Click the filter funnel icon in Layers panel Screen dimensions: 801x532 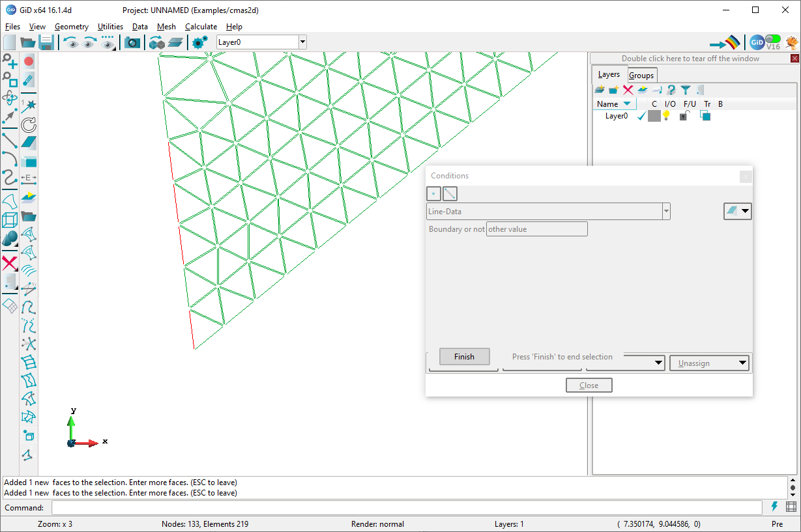686,90
